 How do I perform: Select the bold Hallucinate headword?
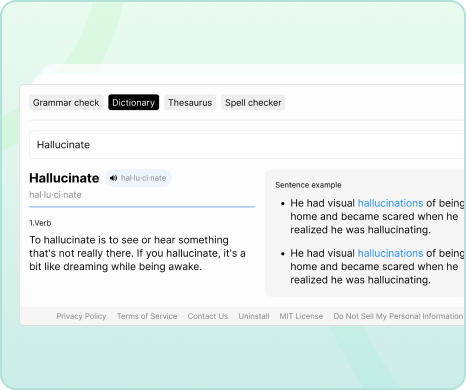(x=64, y=178)
